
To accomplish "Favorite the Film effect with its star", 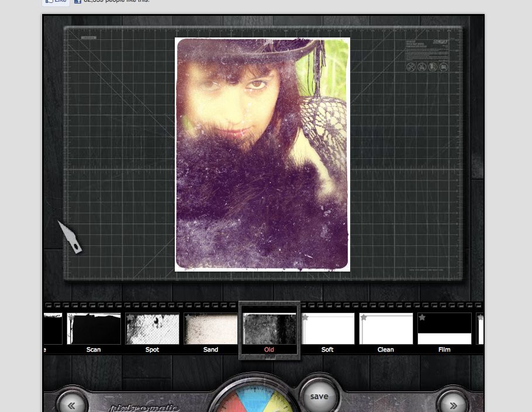I will (x=422, y=317).
